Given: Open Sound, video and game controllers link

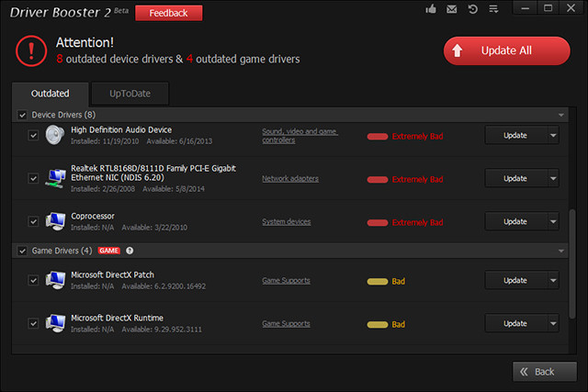Looking at the screenshot, I should [300, 136].
